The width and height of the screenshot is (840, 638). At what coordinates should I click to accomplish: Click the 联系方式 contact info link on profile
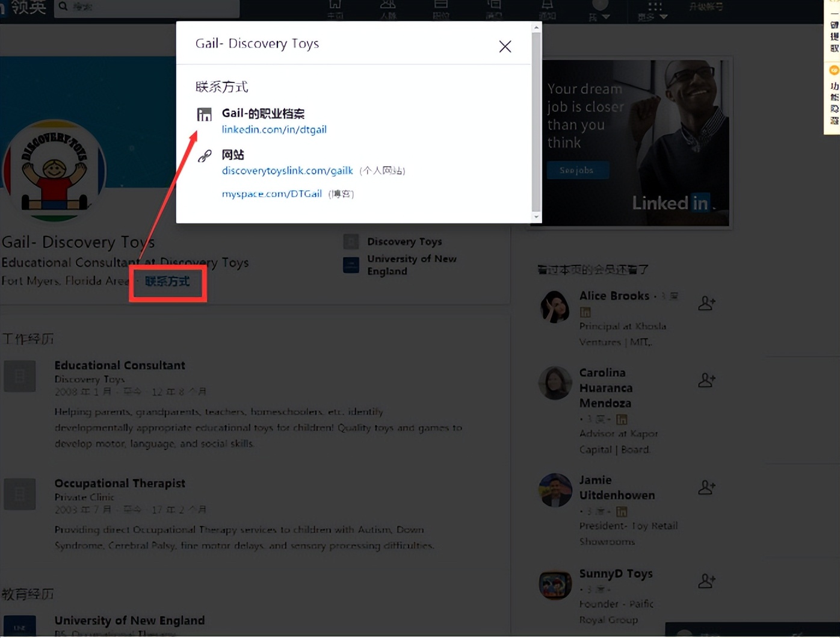point(167,281)
